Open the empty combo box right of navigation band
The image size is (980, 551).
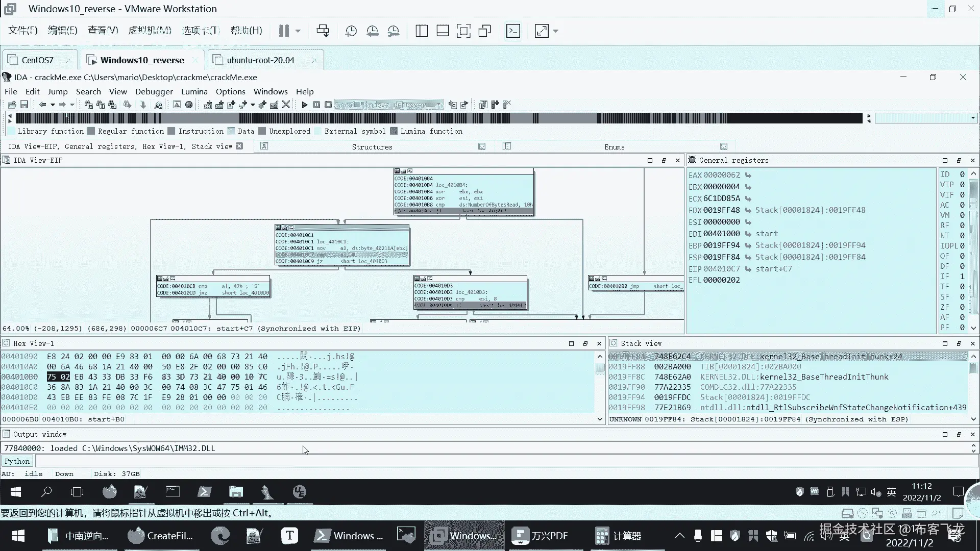click(x=972, y=118)
